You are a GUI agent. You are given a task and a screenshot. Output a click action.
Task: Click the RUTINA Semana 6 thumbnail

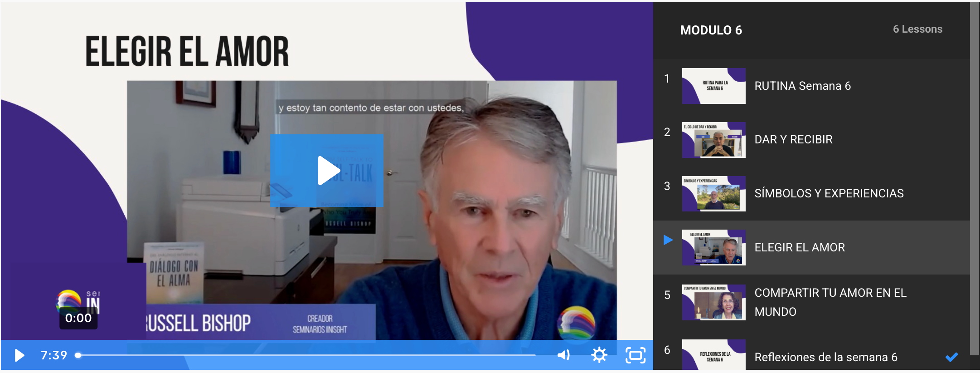point(714,86)
